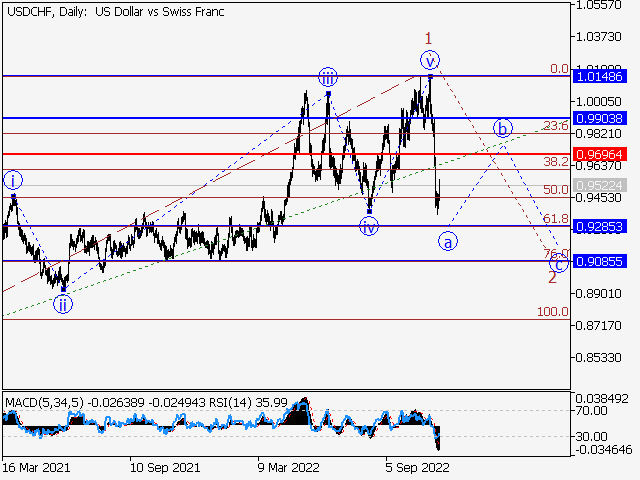640x480 pixels.
Task: Click the circled wave iii label
Action: [x=328, y=77]
